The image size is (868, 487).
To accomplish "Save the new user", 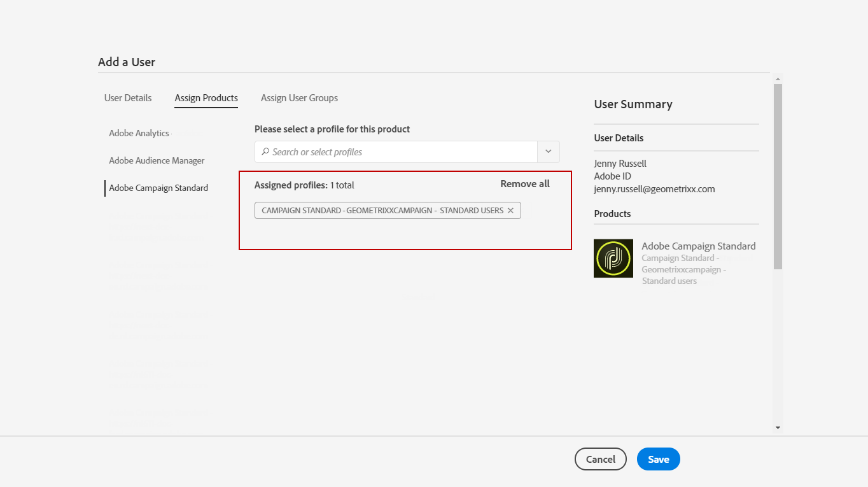I will (659, 459).
